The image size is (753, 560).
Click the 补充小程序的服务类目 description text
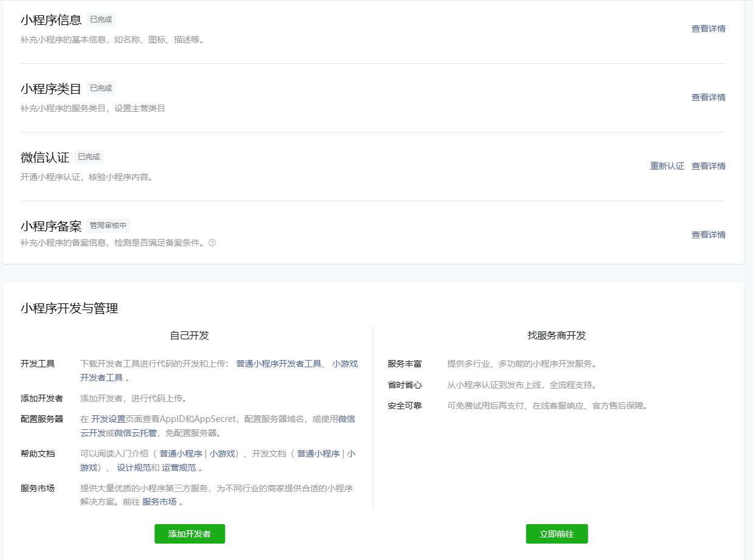coord(93,109)
